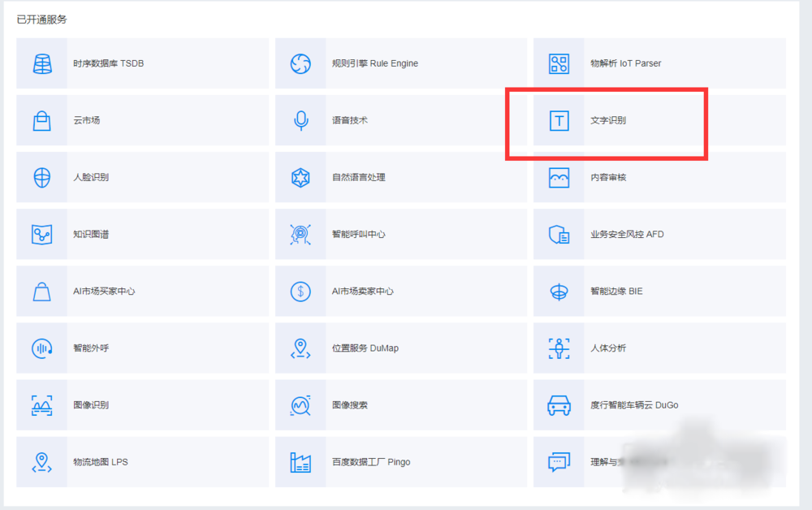Click the 文字识别 T icon
The height and width of the screenshot is (510, 812).
click(559, 120)
